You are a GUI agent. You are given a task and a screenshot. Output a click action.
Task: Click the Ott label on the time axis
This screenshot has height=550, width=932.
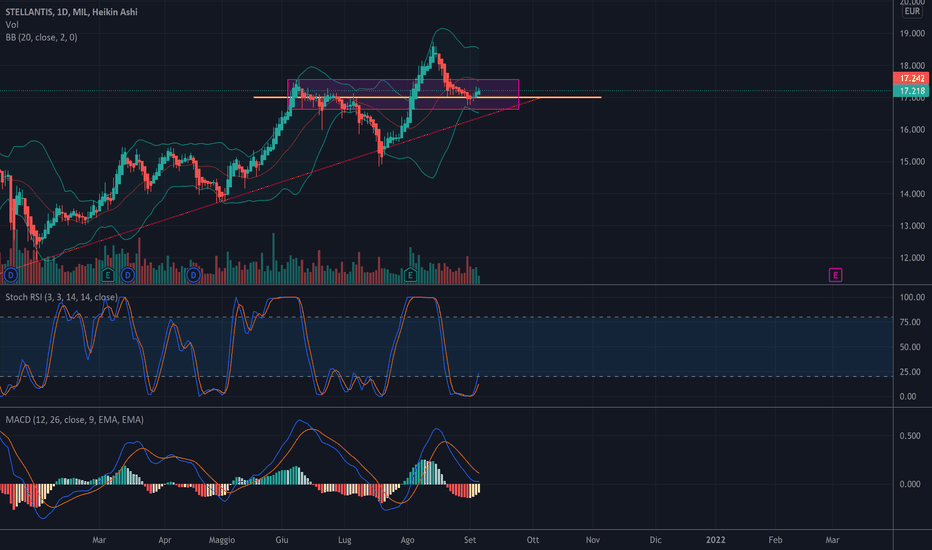533,540
